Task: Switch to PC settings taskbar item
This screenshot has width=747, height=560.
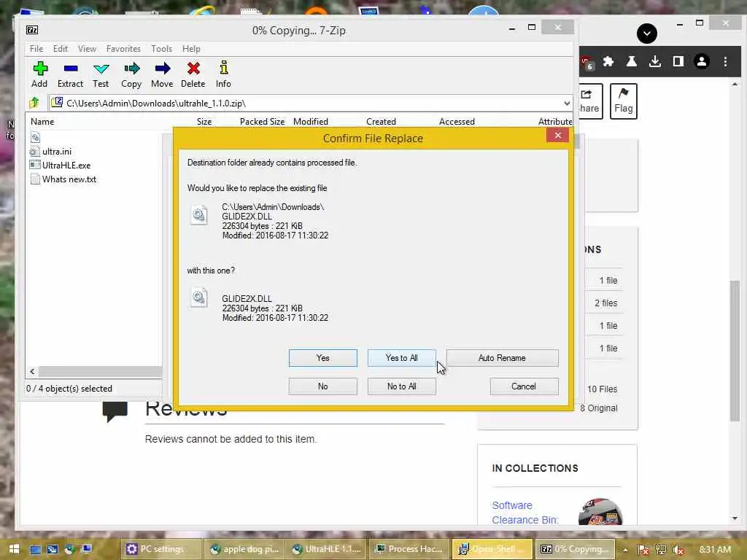Action: coord(161,549)
